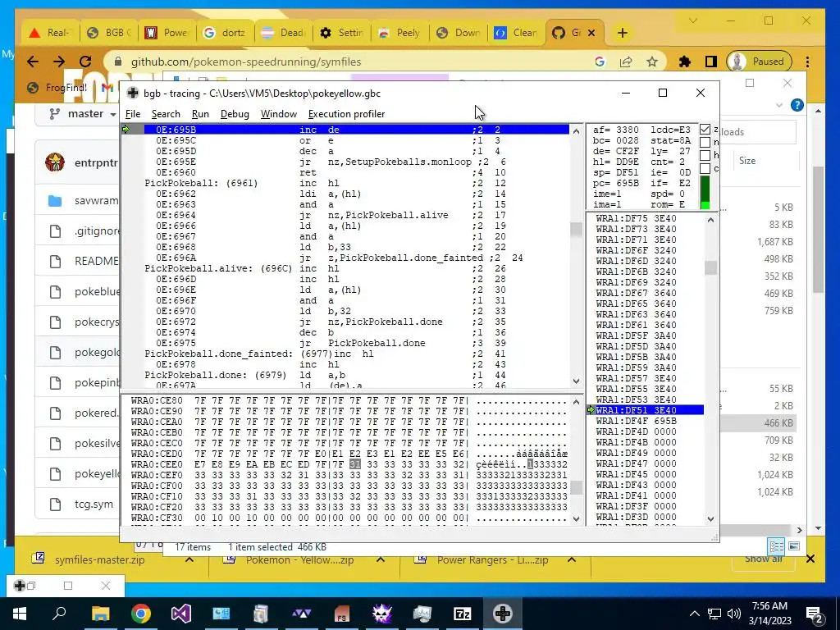Share this page icon in address bar
The image size is (840, 630).
[x=626, y=62]
